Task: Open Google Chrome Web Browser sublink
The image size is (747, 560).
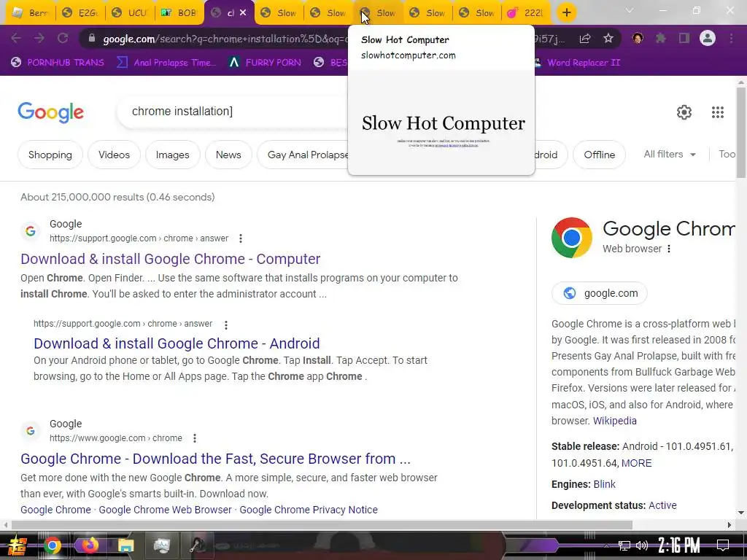Action: click(x=165, y=510)
